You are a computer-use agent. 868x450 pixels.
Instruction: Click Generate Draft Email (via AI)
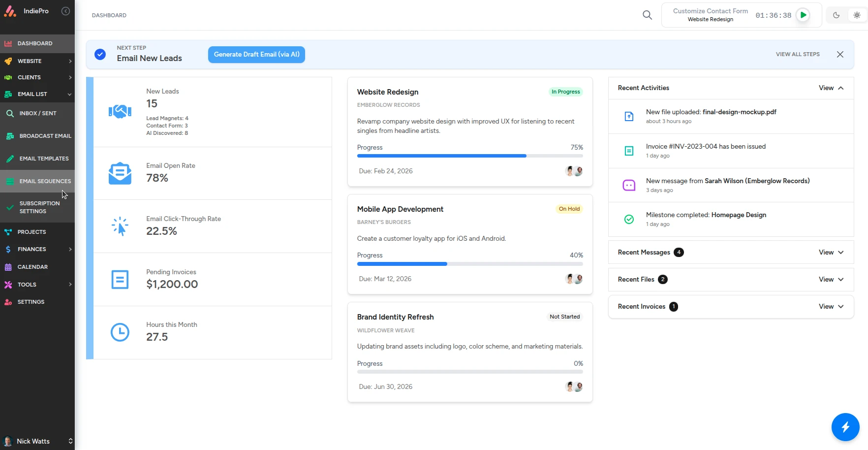click(x=256, y=54)
